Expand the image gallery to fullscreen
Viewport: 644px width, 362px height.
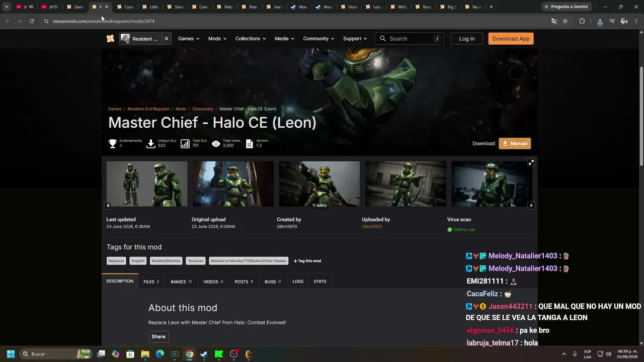pos(531,162)
